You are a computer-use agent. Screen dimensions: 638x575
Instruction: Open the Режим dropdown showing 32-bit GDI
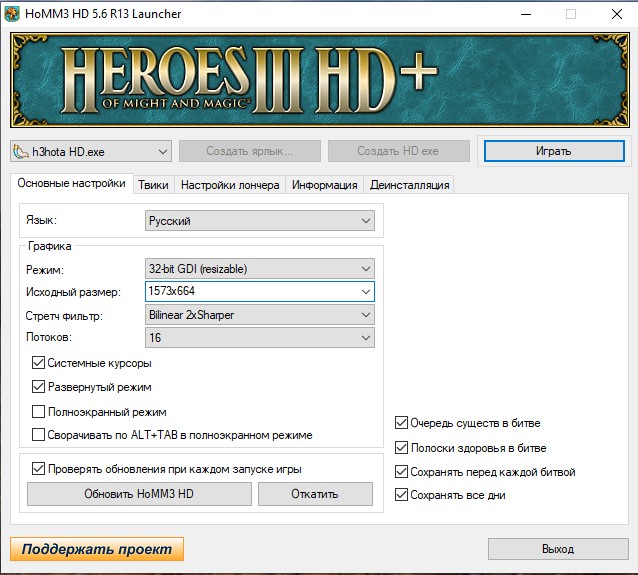point(260,269)
